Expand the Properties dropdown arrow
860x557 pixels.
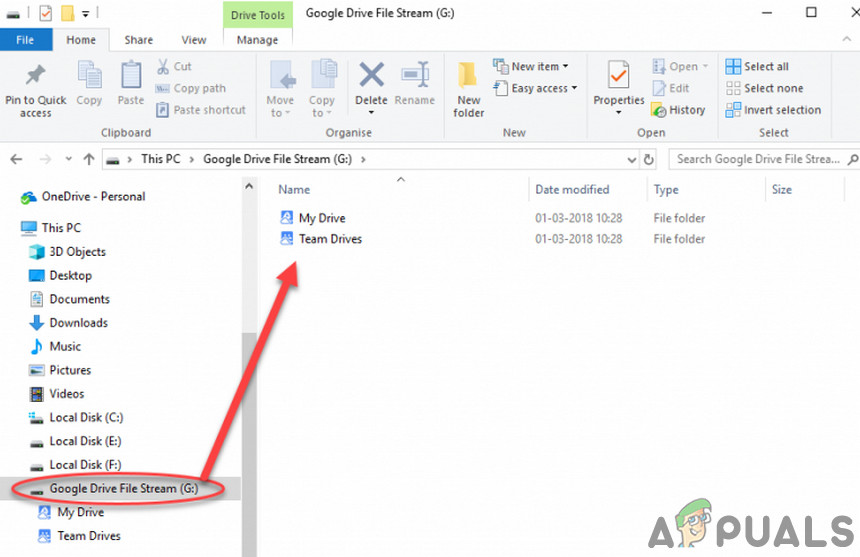coord(619,113)
